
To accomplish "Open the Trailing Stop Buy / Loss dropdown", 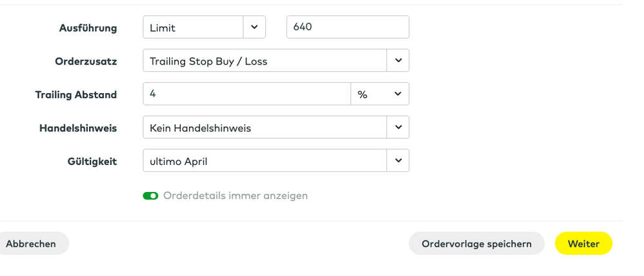I will point(265,61).
